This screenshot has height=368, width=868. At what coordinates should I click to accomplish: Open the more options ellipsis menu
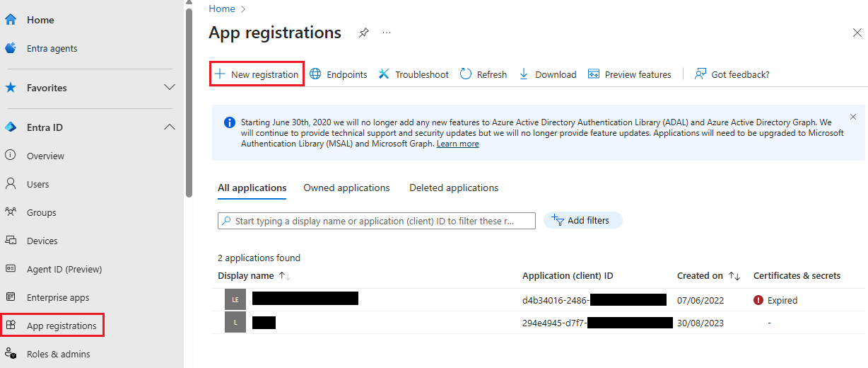pyautogui.click(x=387, y=33)
